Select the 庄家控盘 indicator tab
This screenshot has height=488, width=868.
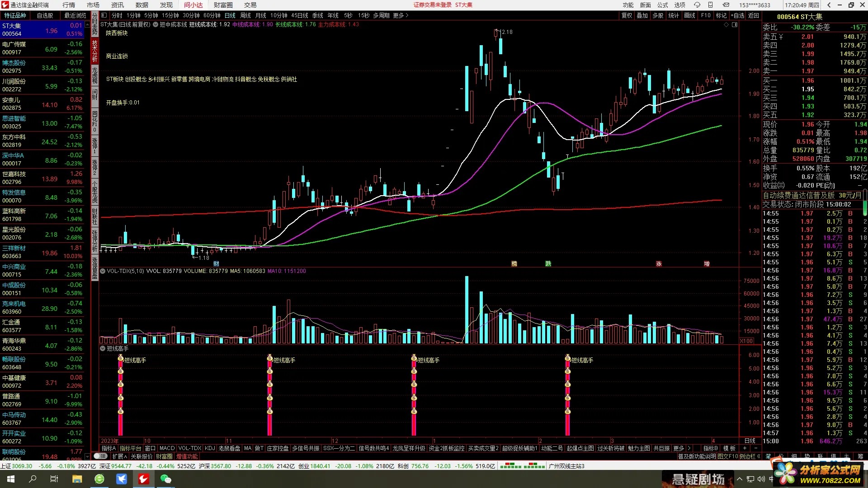point(278,448)
